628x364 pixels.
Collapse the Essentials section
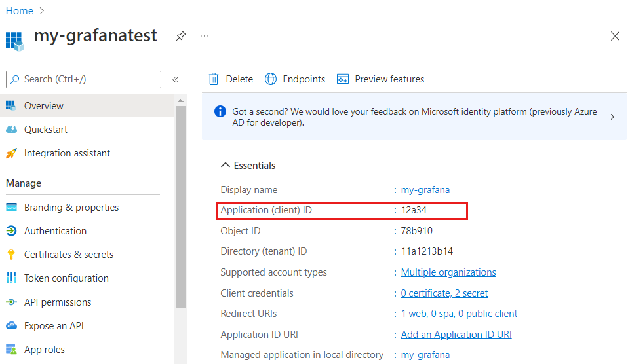(226, 166)
